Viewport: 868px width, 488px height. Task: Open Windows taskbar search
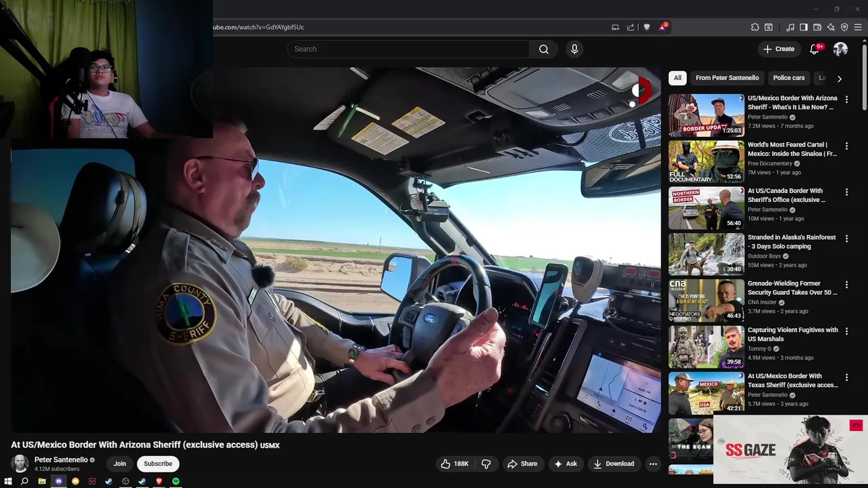24,481
